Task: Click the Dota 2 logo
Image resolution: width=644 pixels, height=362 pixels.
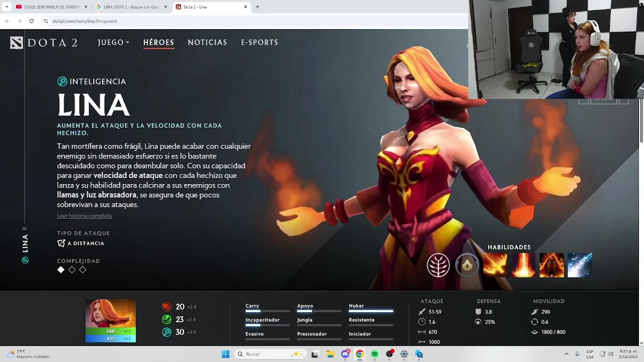Action: point(44,43)
